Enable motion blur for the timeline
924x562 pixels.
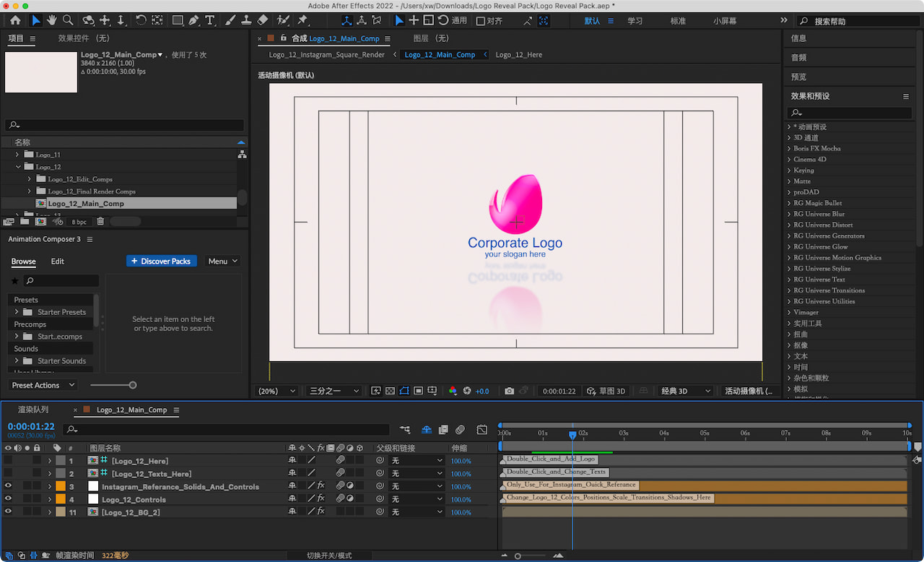pos(461,429)
